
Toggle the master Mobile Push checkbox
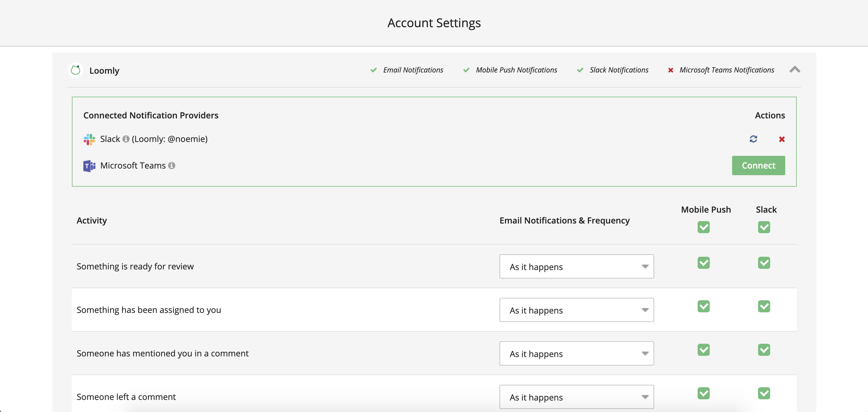coord(704,227)
